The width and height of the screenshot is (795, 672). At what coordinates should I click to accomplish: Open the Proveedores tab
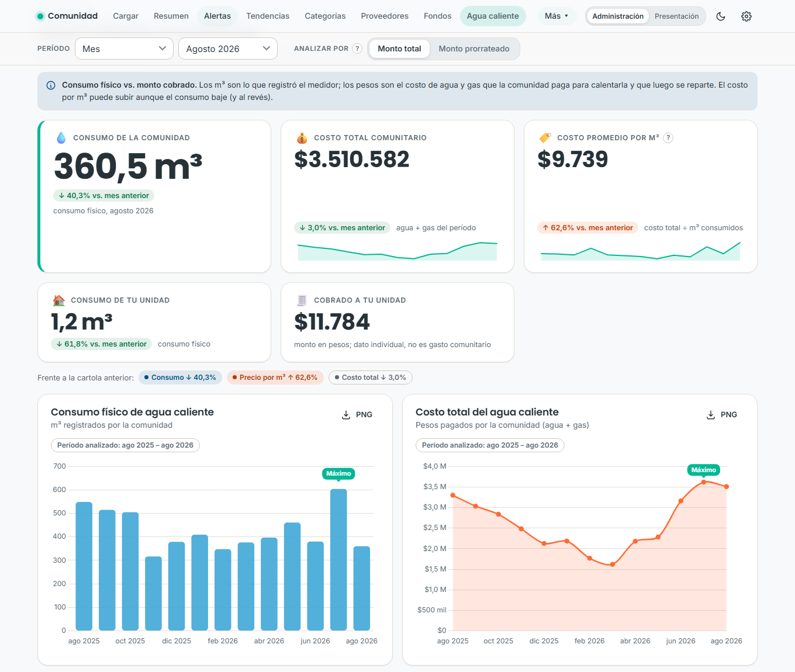[385, 16]
